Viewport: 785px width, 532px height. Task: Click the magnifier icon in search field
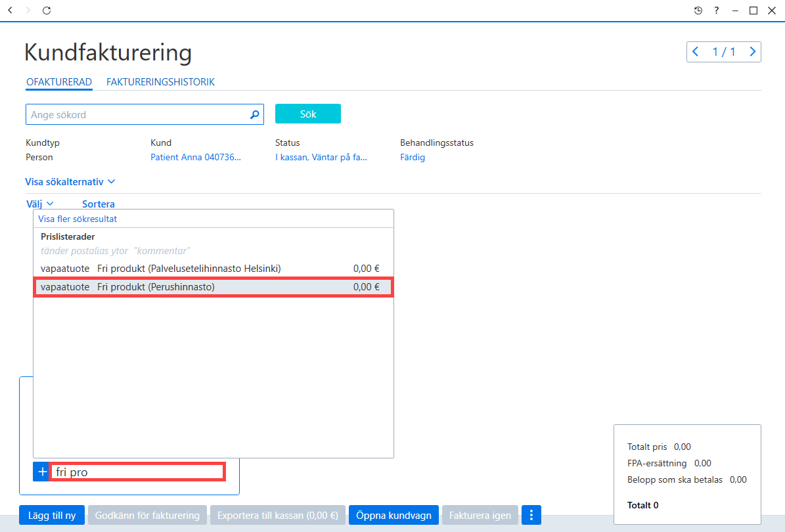[255, 114]
